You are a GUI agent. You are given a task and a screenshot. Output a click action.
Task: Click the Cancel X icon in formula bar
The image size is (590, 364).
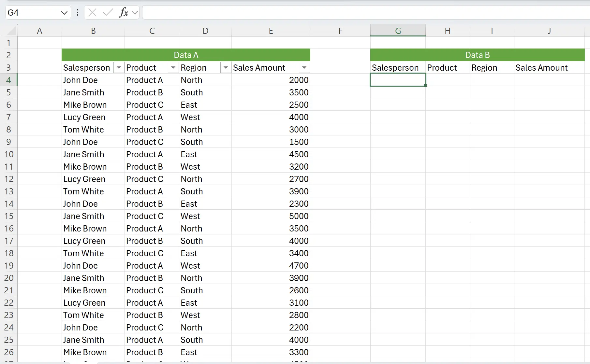click(92, 13)
